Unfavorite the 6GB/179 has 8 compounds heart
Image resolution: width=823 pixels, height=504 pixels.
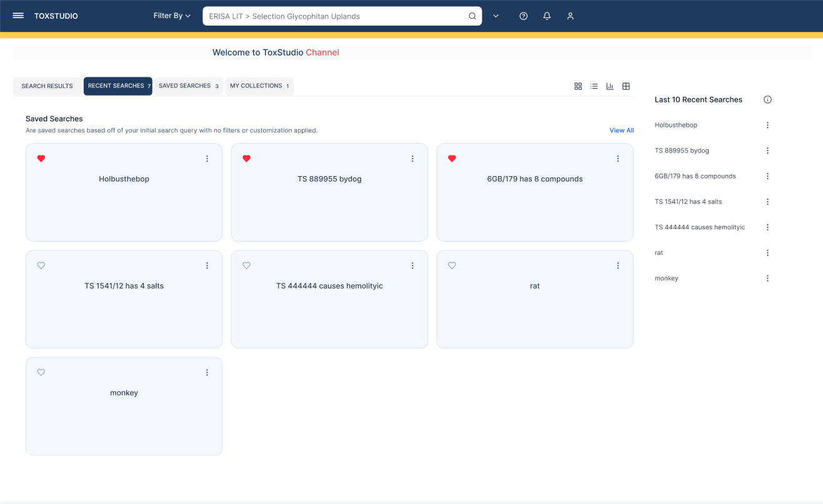pyautogui.click(x=452, y=159)
